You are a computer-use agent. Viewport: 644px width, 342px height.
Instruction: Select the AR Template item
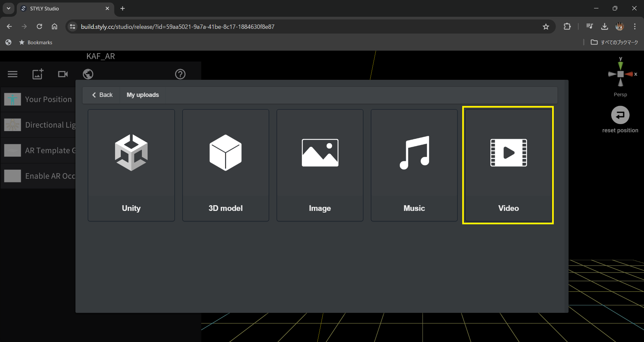click(38, 151)
